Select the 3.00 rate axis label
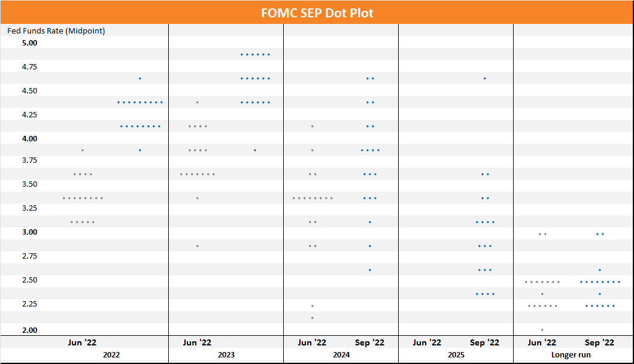 click(x=29, y=232)
